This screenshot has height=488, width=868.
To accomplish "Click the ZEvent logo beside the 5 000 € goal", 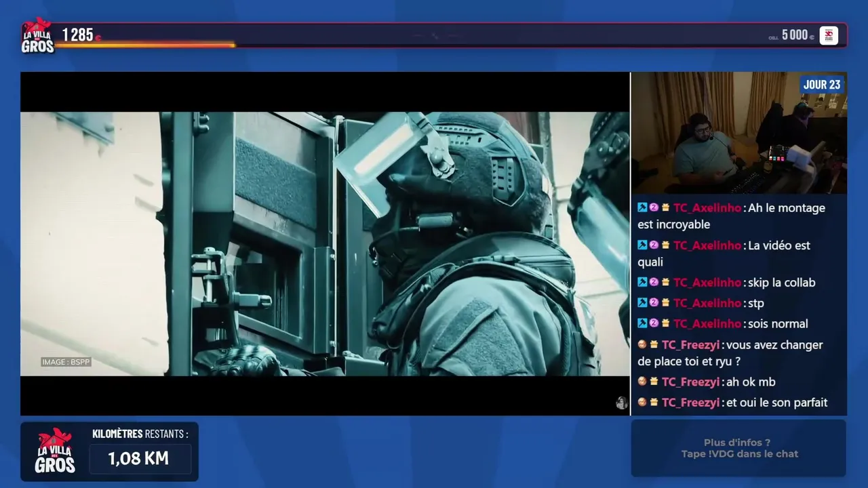I will 829,35.
